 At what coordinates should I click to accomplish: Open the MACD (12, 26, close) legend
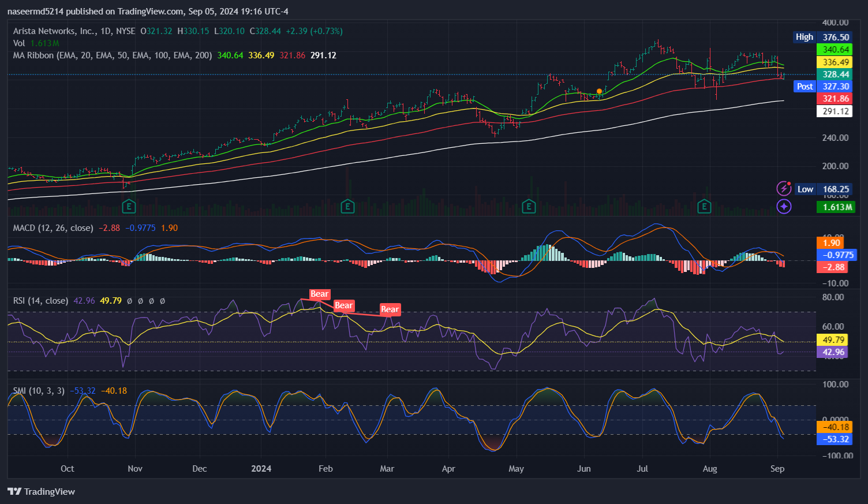(53, 228)
